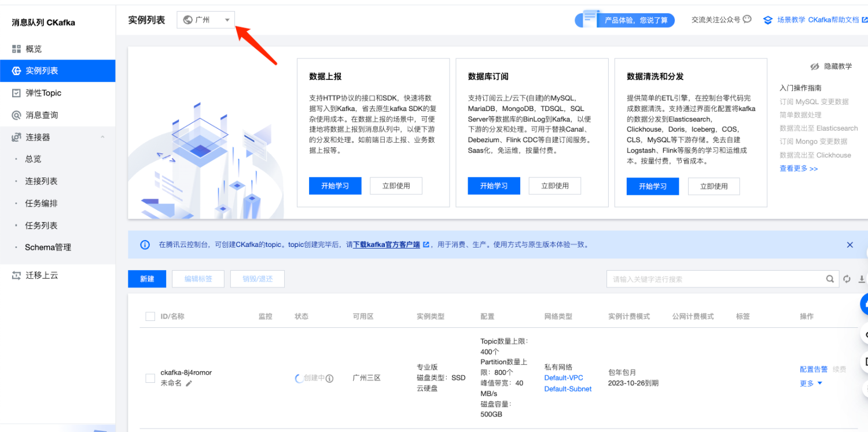Click the 编辑标签 button
This screenshot has height=432, width=868.
pyautogui.click(x=198, y=279)
